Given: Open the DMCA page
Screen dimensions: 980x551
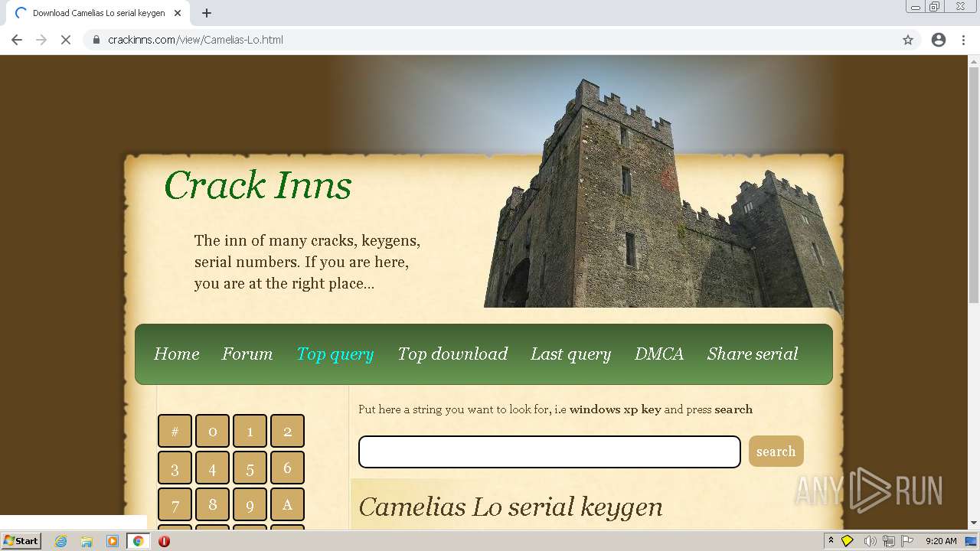Looking at the screenshot, I should [x=658, y=354].
